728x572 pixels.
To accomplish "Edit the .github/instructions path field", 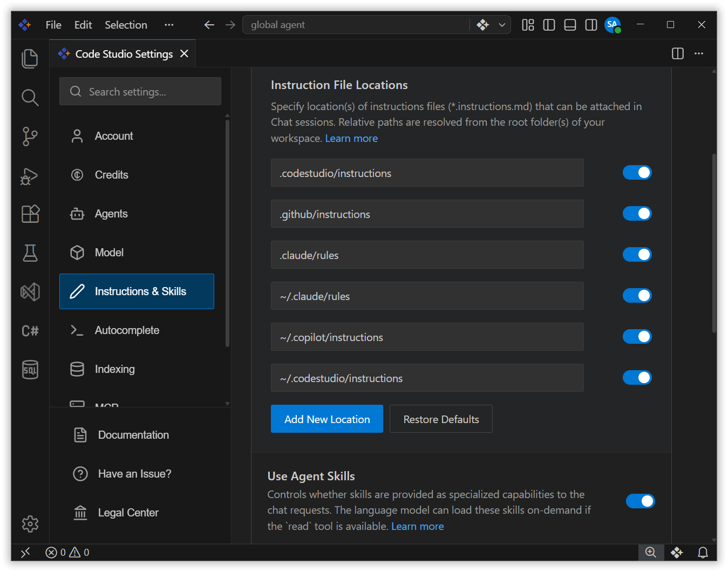I will (x=427, y=214).
